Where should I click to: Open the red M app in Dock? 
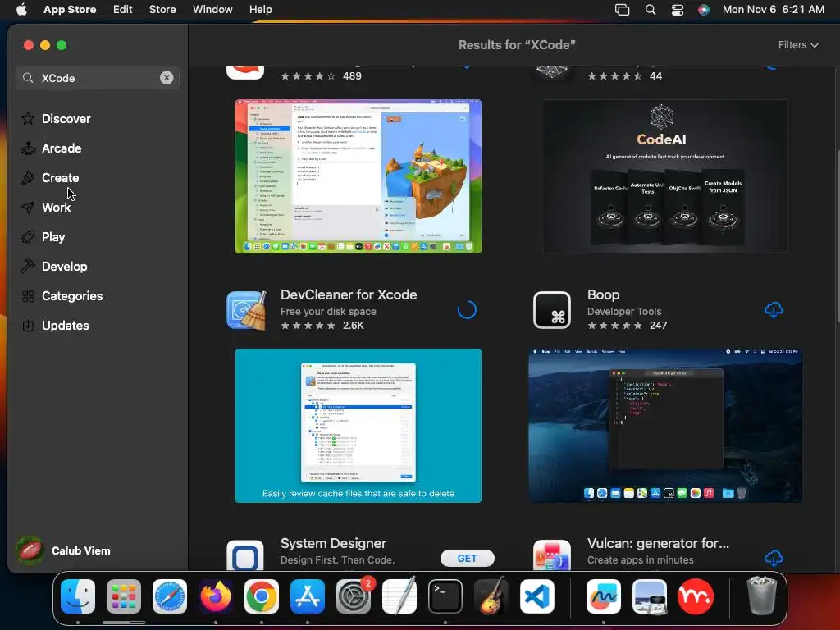point(696,596)
